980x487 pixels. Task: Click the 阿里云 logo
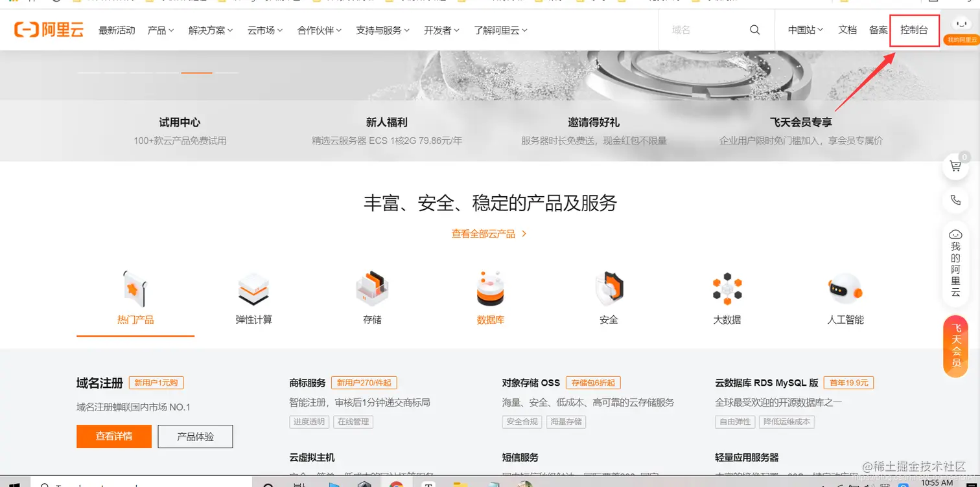tap(49, 29)
